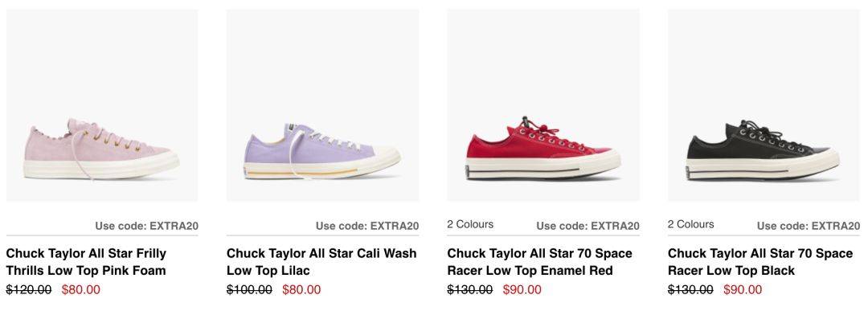Click the $90.00 sale price of Enamel Red
868x315 pixels.
(x=522, y=289)
